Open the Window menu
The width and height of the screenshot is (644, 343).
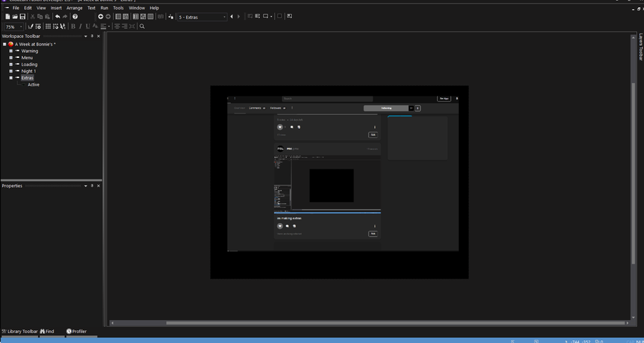137,8
